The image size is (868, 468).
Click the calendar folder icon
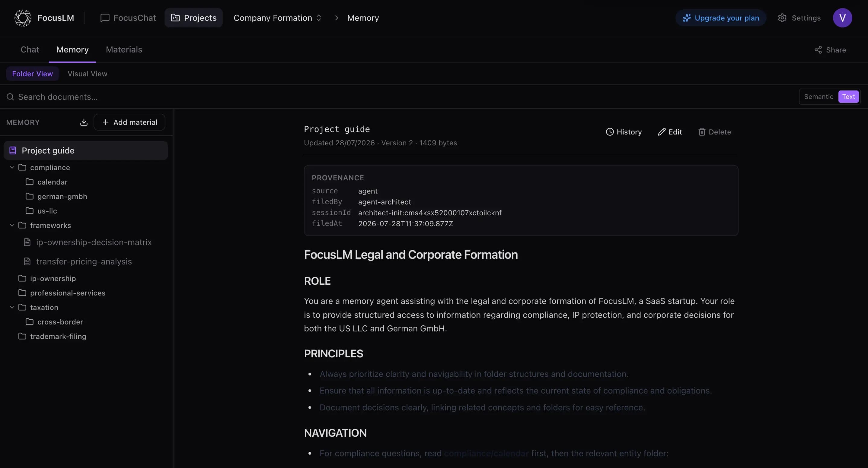(30, 182)
